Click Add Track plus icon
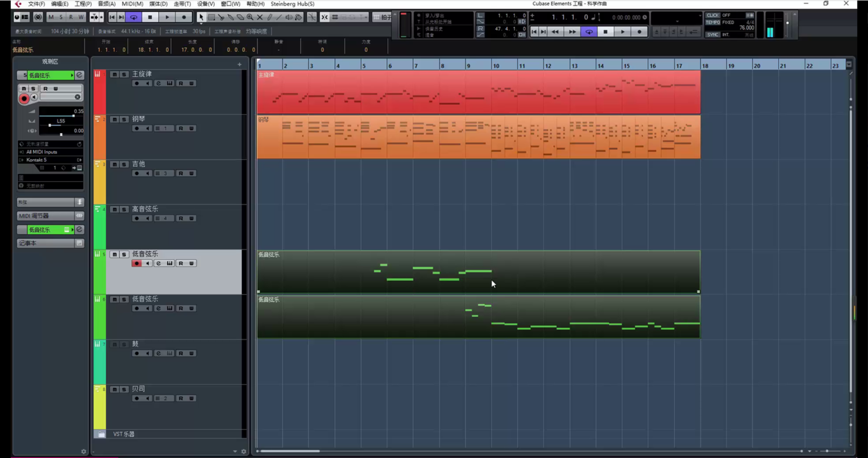 (240, 65)
